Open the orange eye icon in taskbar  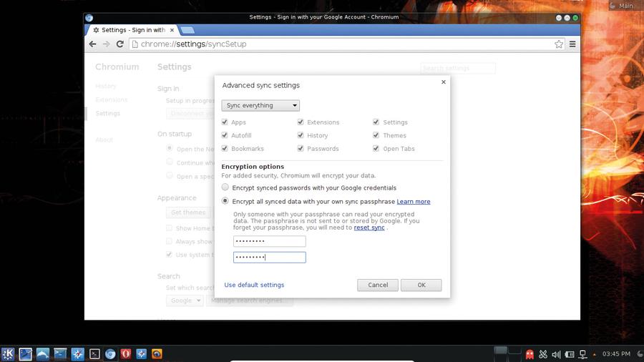tap(157, 354)
